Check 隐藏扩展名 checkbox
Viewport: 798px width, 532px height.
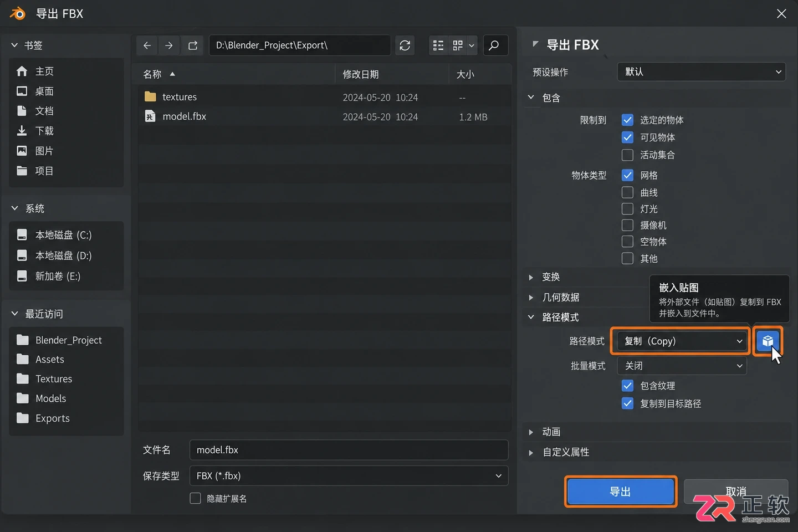click(195, 498)
